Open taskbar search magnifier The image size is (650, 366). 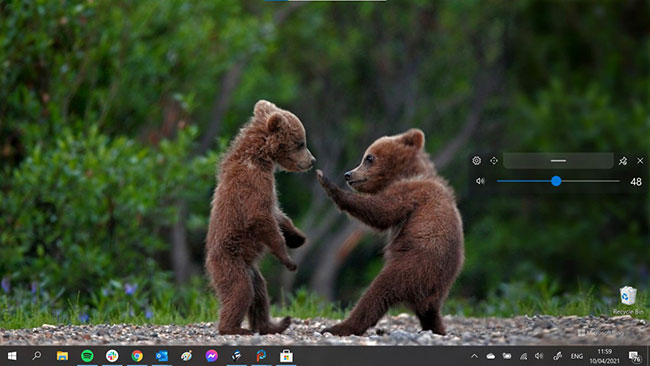pyautogui.click(x=37, y=356)
